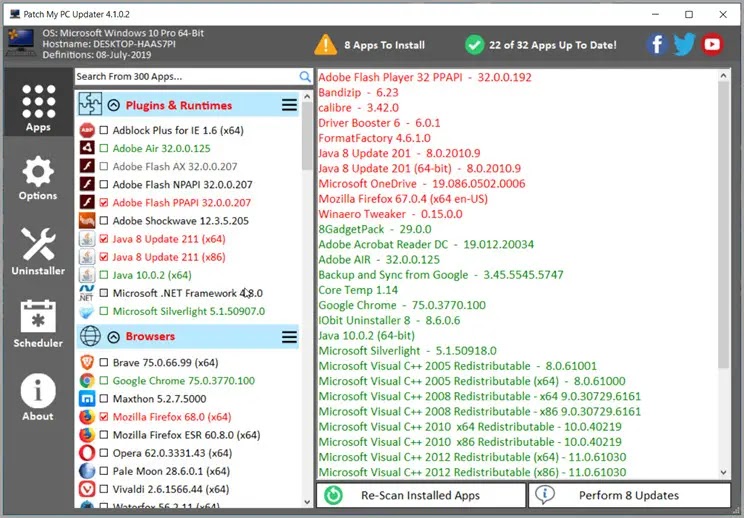Click Perform 8 Updates button
Viewport: 744px width, 518px height.
tap(629, 495)
